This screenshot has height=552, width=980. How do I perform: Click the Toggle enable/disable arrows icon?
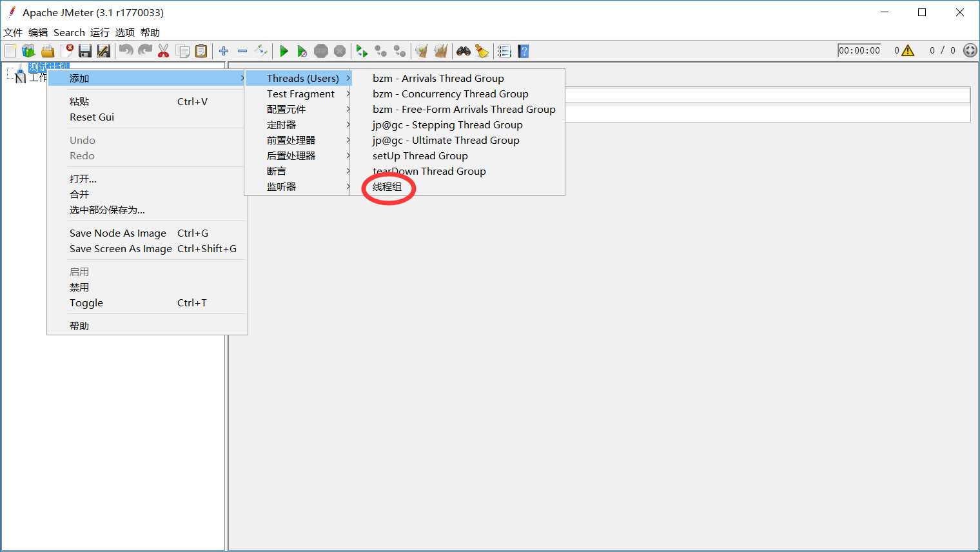pyautogui.click(x=261, y=51)
